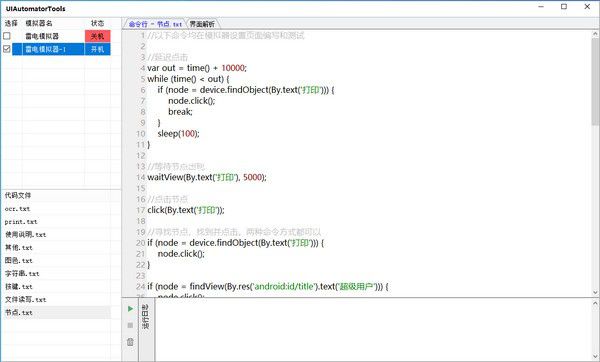Open 按键.txt file
600x362 pixels.
point(19,287)
